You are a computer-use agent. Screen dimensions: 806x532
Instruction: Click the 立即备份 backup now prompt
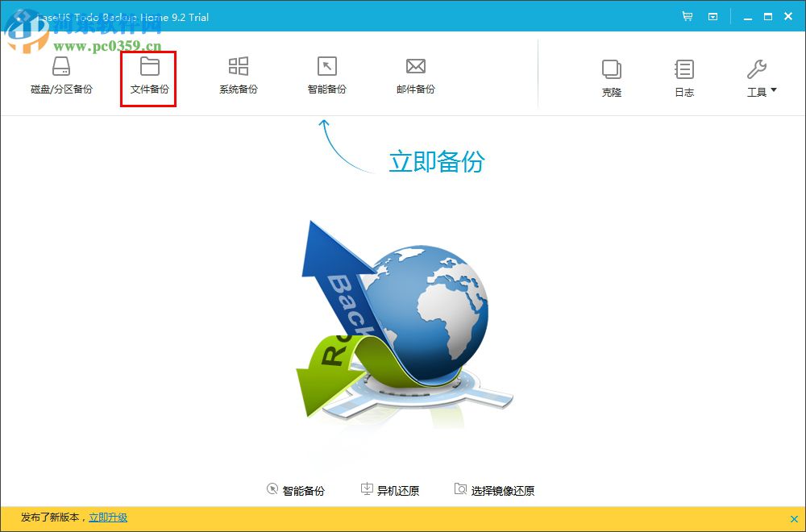tap(435, 162)
